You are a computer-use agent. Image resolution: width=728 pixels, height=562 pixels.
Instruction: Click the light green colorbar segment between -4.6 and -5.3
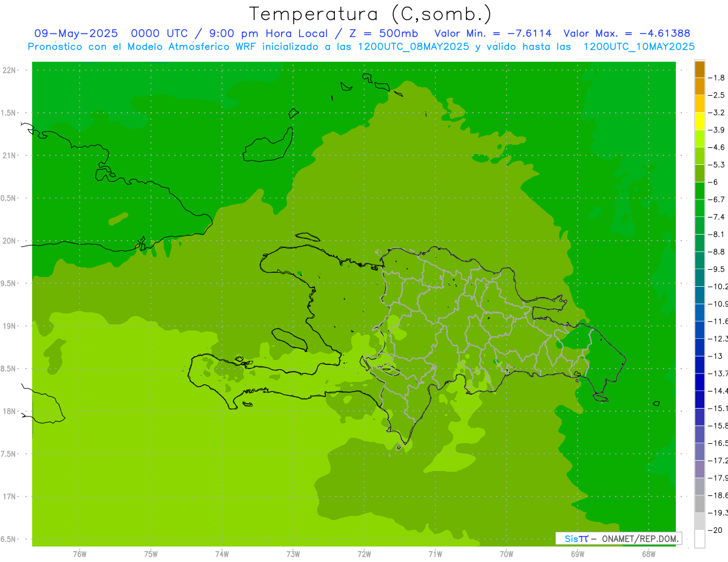coord(699,156)
